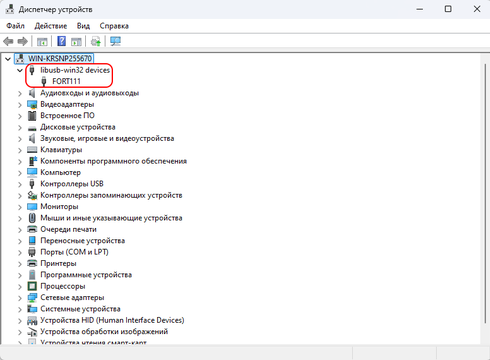This screenshot has width=490, height=360.
Task: Click the Системные устройства icon
Action: click(32, 309)
